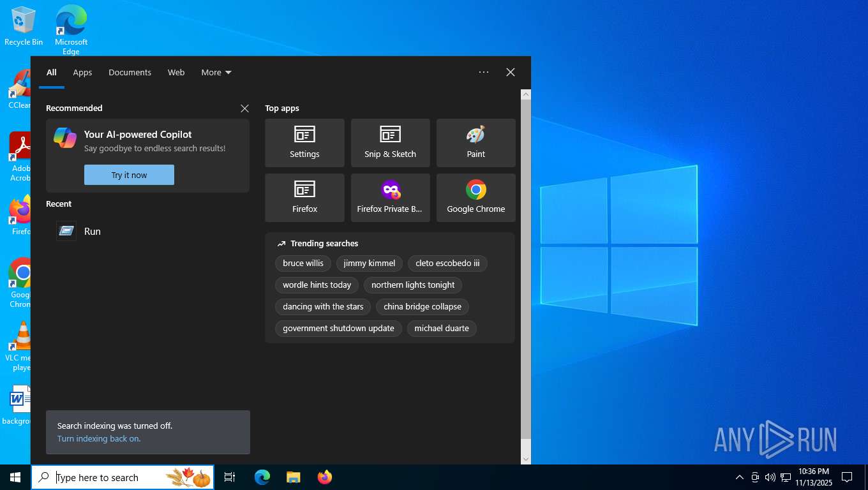Image resolution: width=868 pixels, height=490 pixels.
Task: Search trending topic jimmy kimmel
Action: [370, 264]
